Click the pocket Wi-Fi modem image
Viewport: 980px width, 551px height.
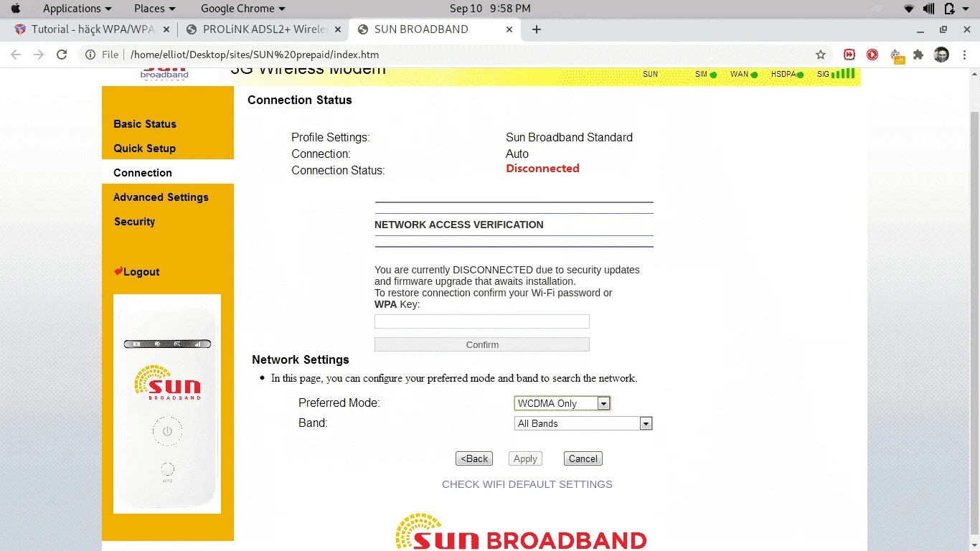[167, 404]
